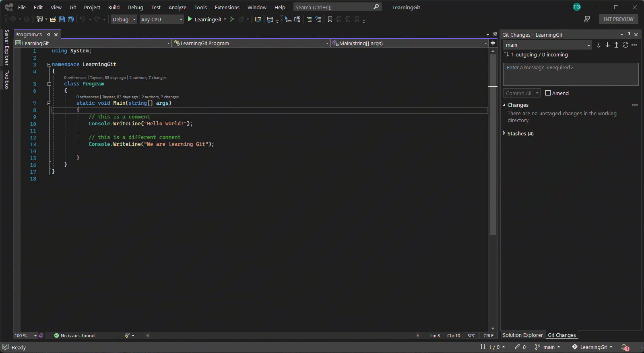Click the Pull down-arrow icon
This screenshot has width=644, height=353.
coord(607,45)
